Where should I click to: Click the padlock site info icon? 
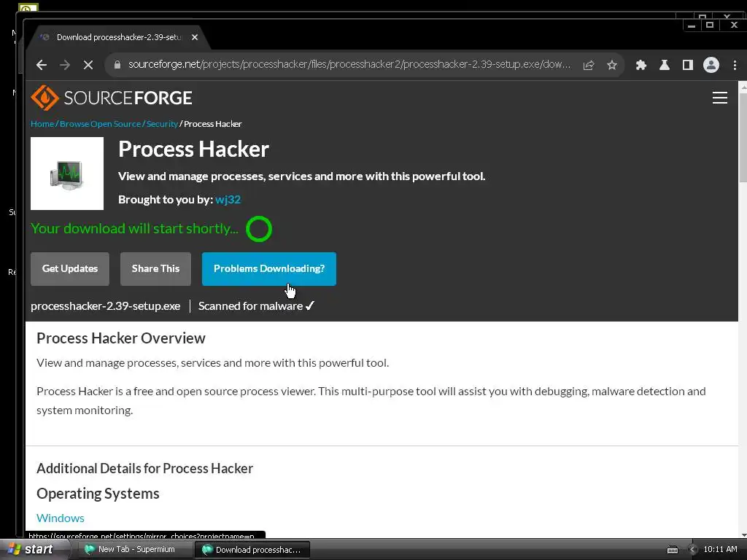pyautogui.click(x=117, y=64)
